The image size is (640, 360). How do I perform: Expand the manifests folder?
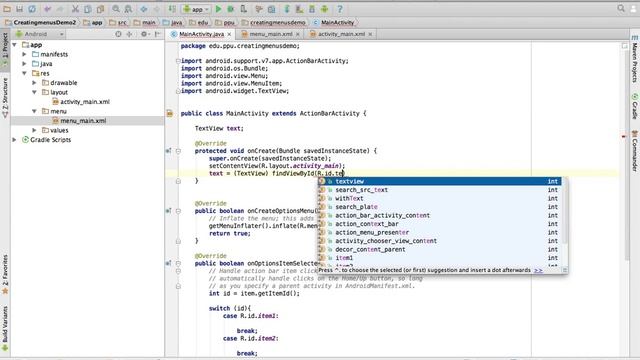[x=24, y=54]
